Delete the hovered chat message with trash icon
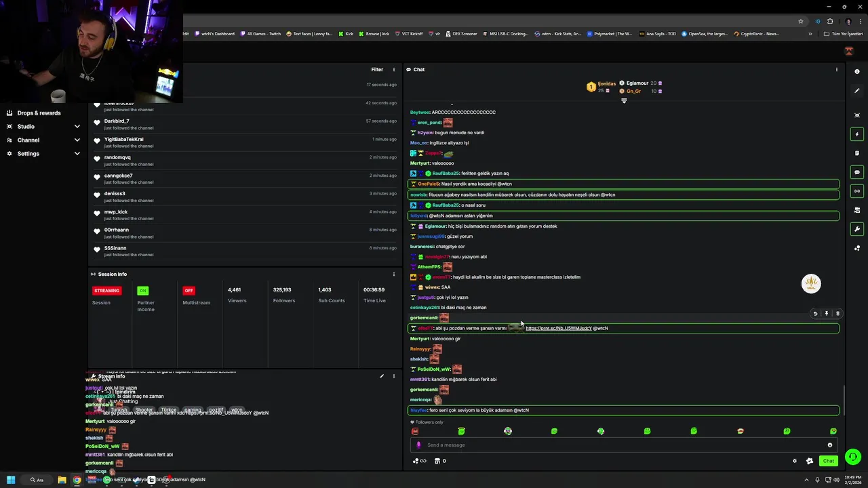This screenshot has height=488, width=868. [837, 314]
